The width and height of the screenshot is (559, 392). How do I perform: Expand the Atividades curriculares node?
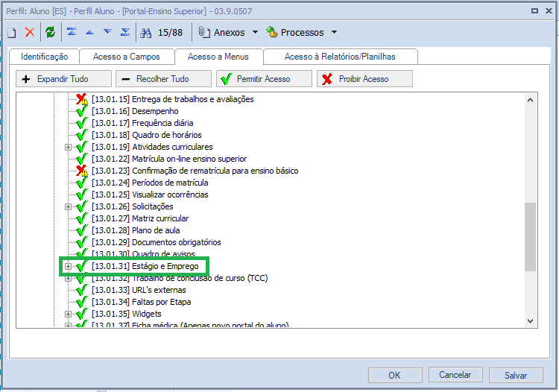68,147
